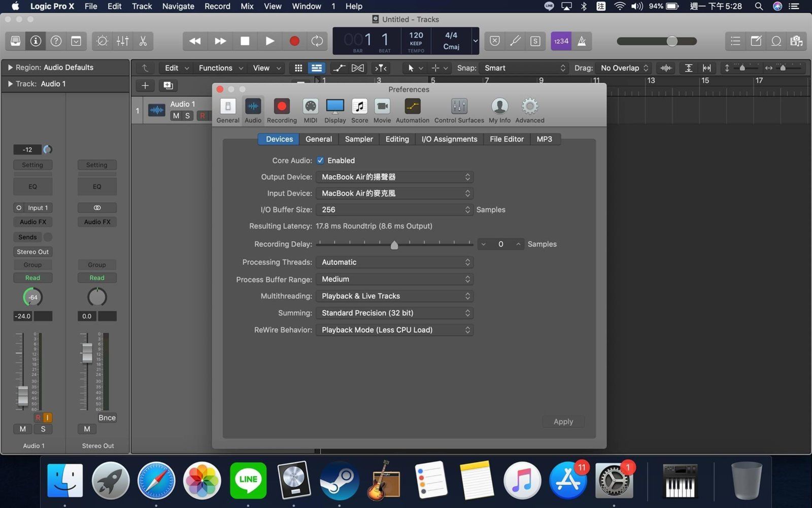Open the Output Device dropdown
Image resolution: width=812 pixels, height=508 pixels.
(x=394, y=177)
